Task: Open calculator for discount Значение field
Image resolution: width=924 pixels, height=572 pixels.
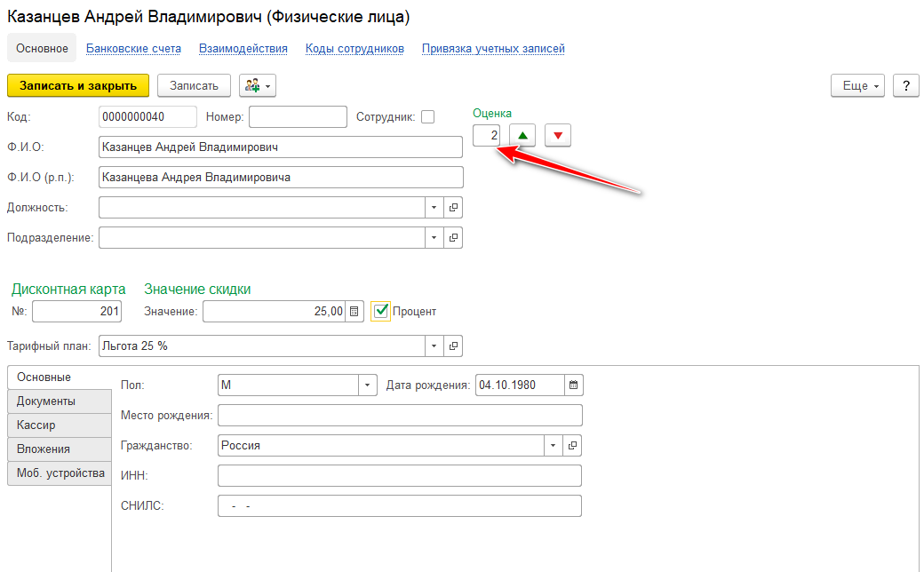Action: pos(354,311)
